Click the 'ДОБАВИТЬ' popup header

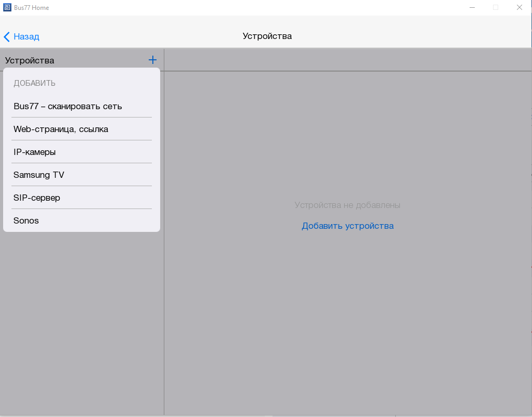pyautogui.click(x=34, y=83)
